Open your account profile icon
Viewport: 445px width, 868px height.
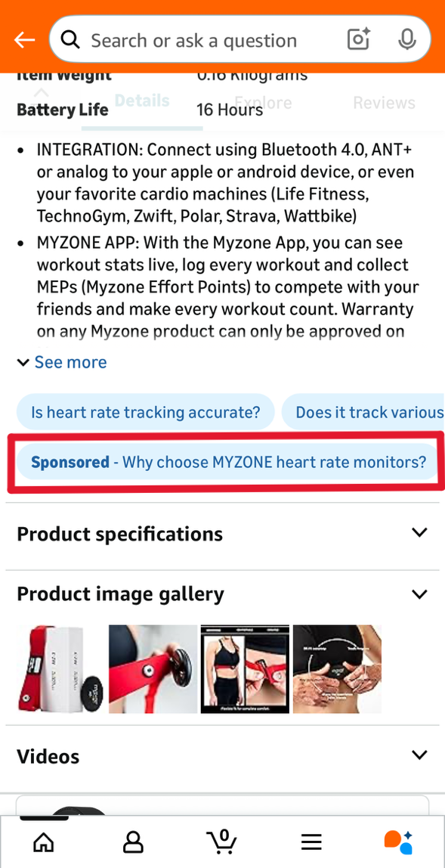coord(133,841)
